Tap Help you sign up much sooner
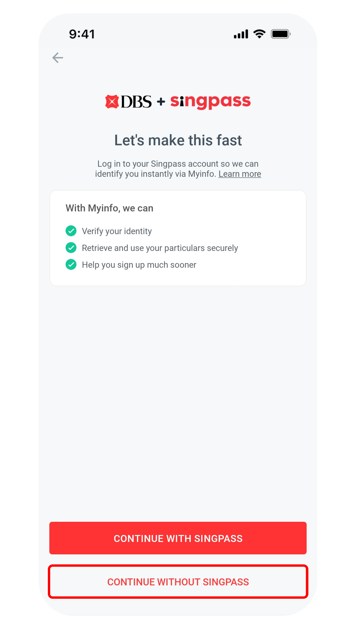Screen dimensions: 357x644 [x=139, y=265]
